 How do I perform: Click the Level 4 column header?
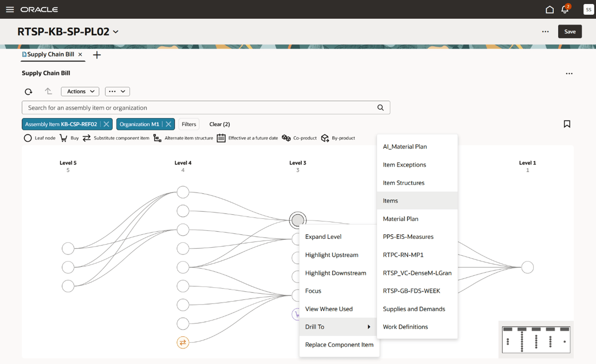pos(183,163)
